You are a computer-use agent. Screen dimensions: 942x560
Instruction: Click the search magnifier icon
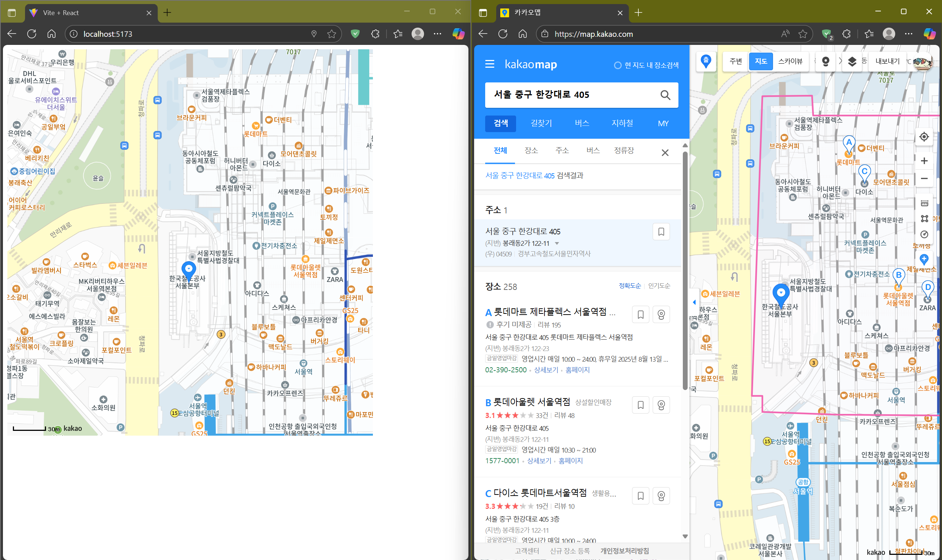coord(665,95)
